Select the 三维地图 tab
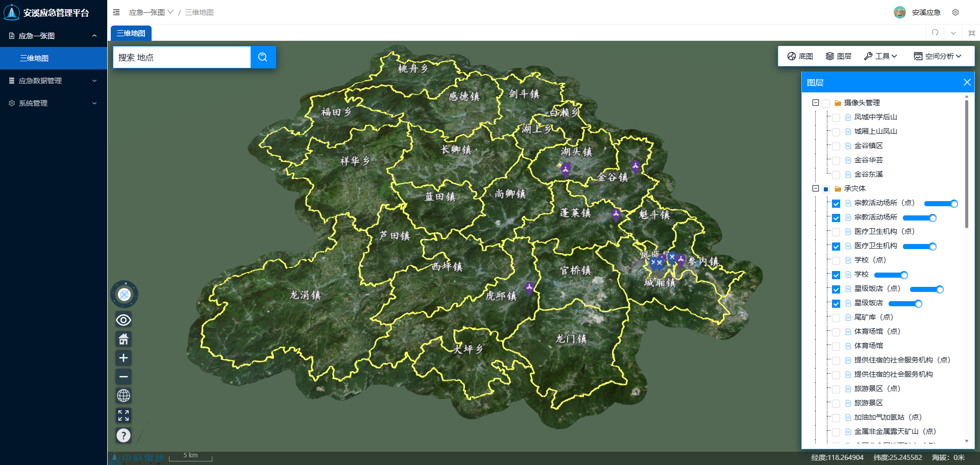 tap(131, 33)
